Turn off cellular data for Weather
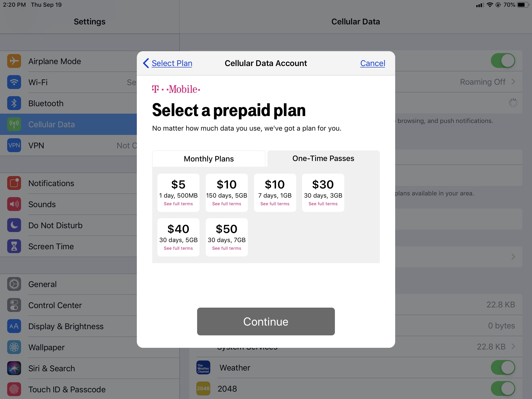The height and width of the screenshot is (399, 532). click(503, 367)
